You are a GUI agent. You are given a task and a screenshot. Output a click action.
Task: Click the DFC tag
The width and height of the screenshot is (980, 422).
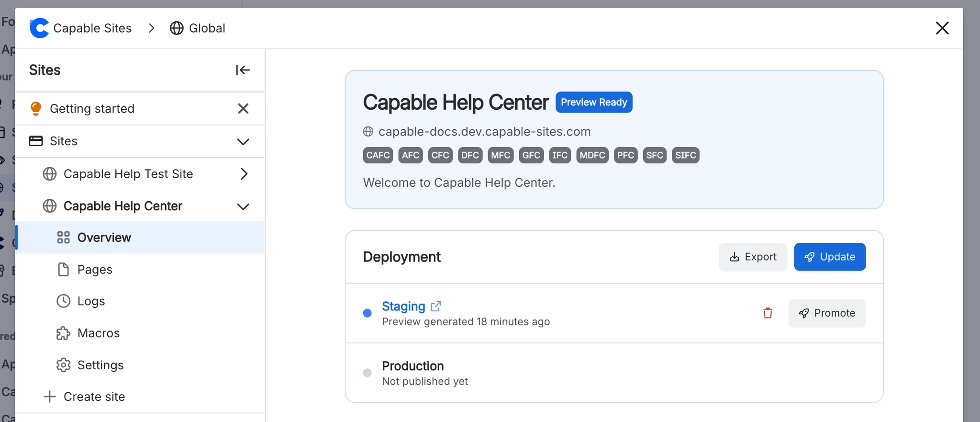point(470,155)
